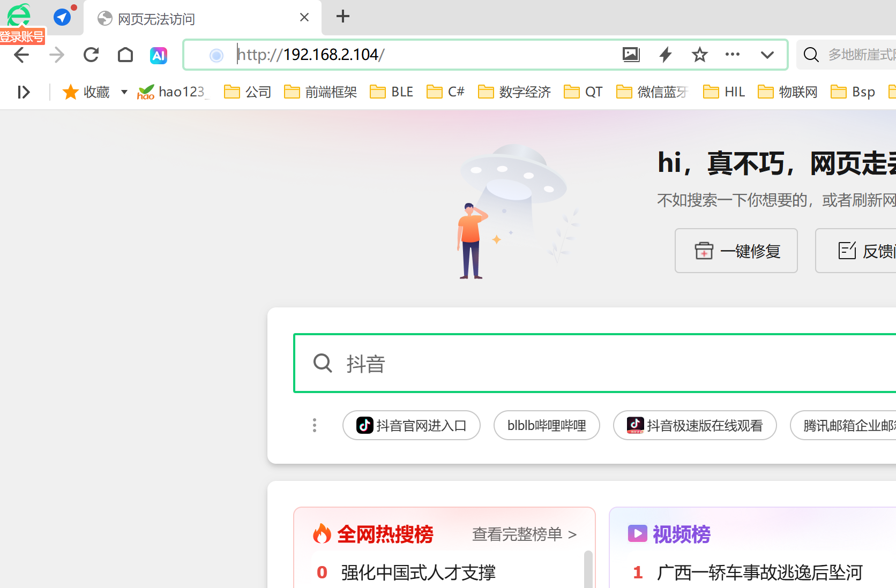
Task: Click the 360 browser logo icon
Action: [19, 15]
